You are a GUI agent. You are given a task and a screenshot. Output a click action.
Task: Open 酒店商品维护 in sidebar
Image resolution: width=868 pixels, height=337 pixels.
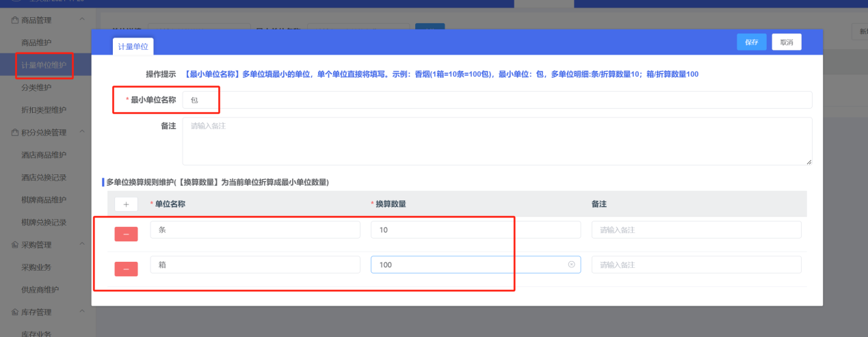click(44, 154)
